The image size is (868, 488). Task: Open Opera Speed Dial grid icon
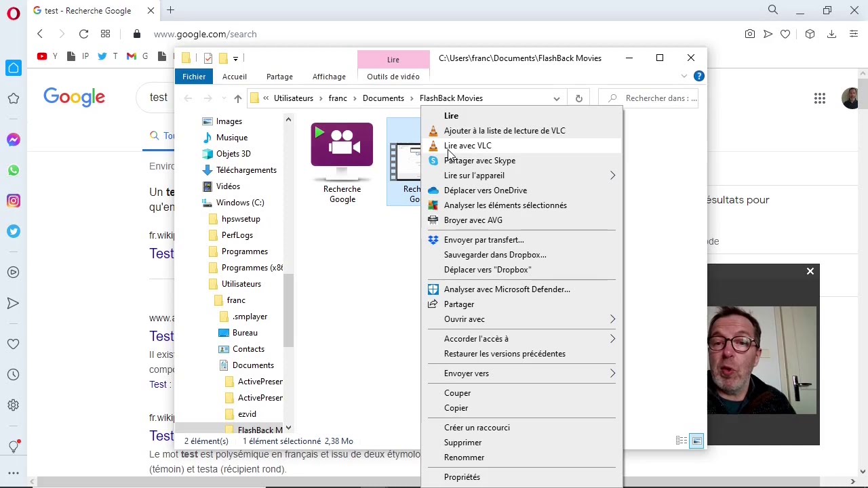(x=105, y=34)
